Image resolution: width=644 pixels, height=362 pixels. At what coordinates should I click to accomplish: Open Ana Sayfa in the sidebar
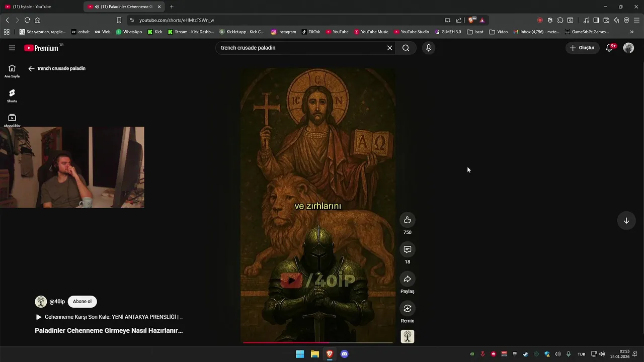pos(12,71)
